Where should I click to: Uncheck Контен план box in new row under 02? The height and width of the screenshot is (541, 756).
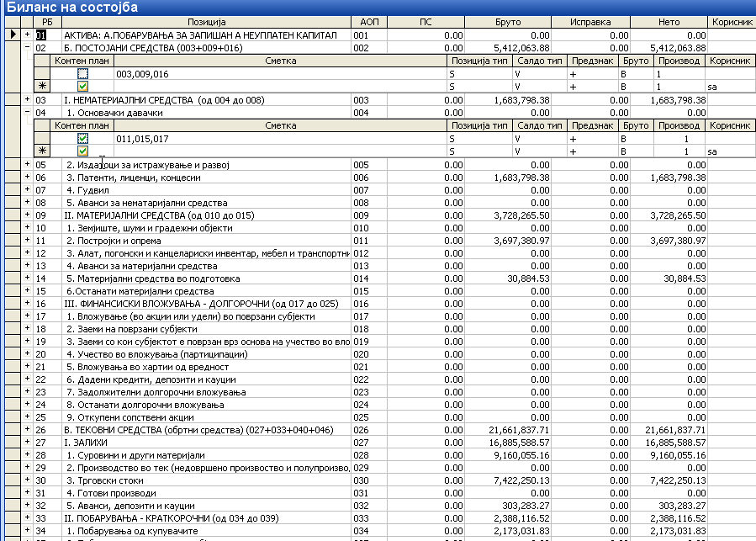click(x=82, y=87)
